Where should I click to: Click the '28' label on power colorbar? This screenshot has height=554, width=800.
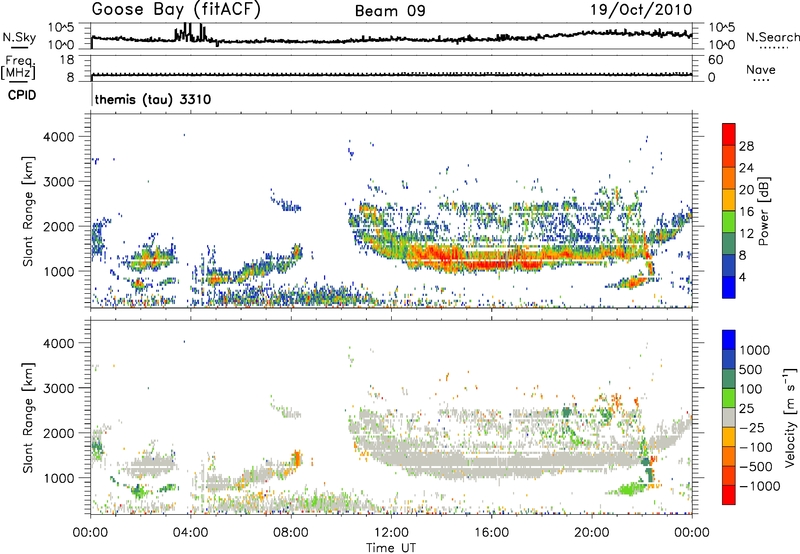pos(746,146)
